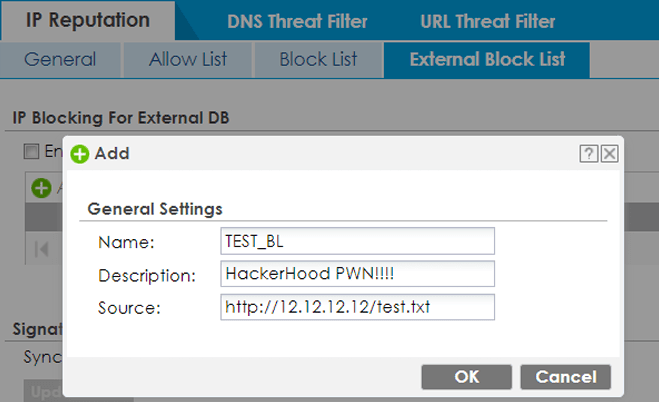659x402 pixels.
Task: Select the Allow List sub-tab
Action: [188, 59]
